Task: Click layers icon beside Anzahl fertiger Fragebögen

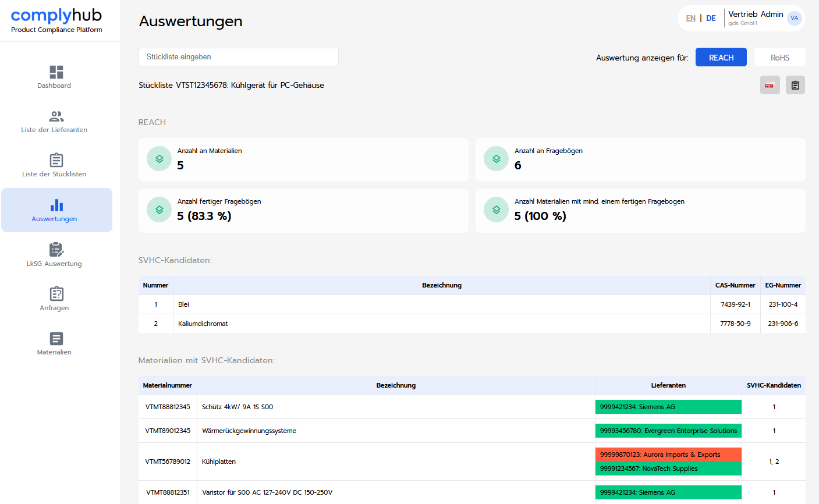Action: 159,210
